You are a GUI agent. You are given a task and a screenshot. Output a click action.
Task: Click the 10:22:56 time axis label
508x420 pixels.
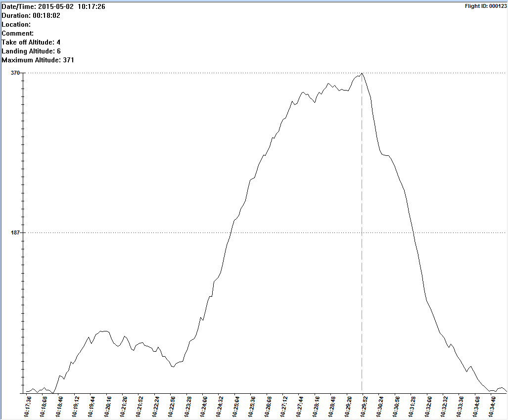click(x=173, y=407)
